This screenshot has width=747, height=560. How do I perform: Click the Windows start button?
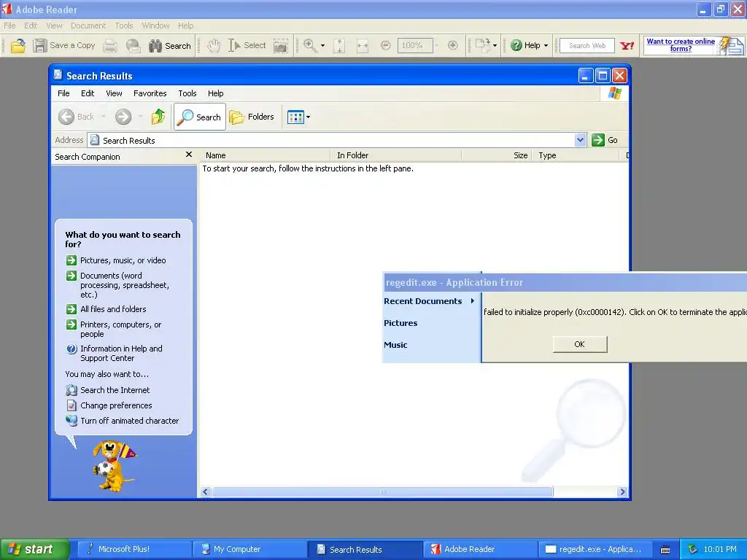[34, 549]
